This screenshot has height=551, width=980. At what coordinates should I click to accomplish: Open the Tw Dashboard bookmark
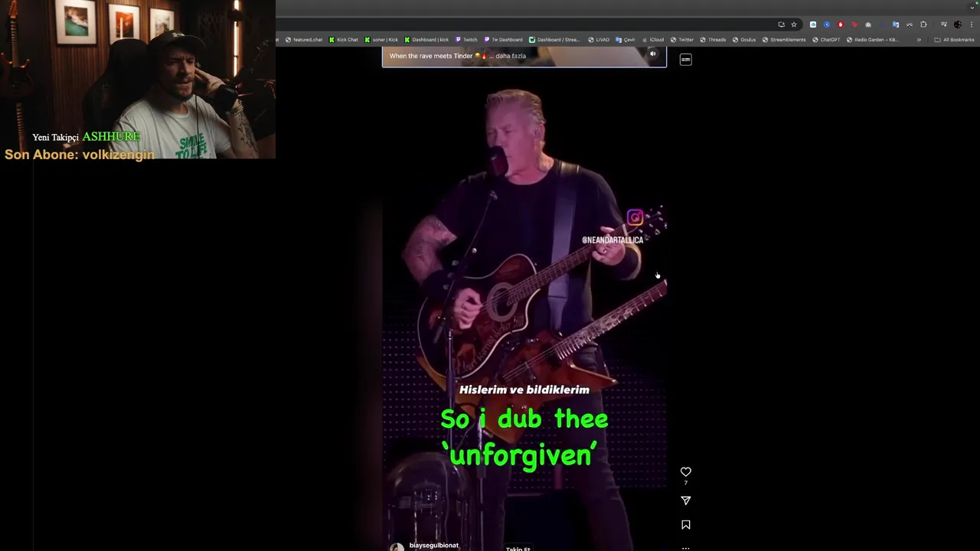[x=503, y=40]
